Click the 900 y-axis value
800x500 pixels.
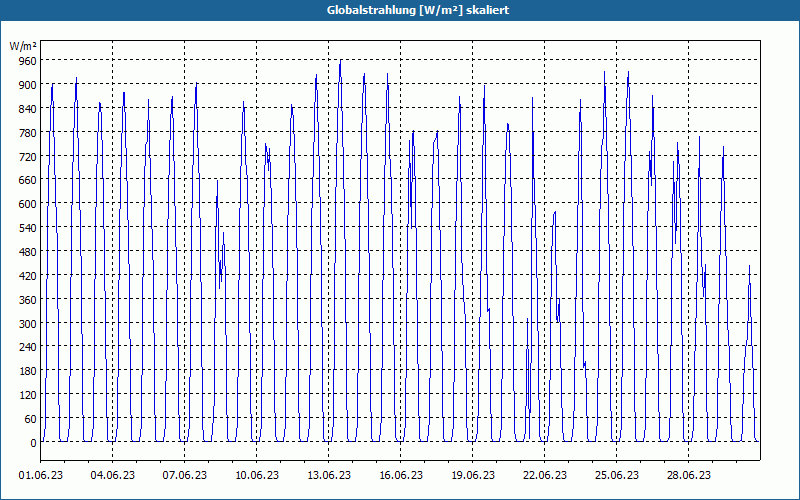(27, 85)
